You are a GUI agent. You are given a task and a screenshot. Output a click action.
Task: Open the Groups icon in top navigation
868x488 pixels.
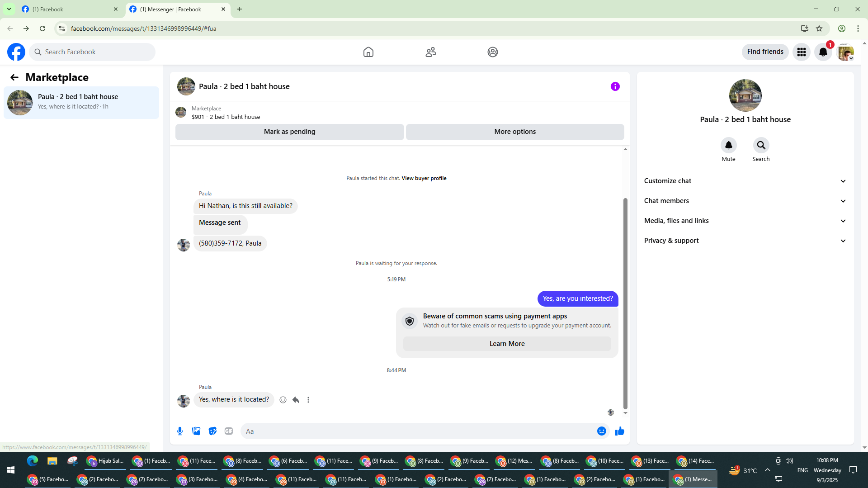pyautogui.click(x=493, y=52)
